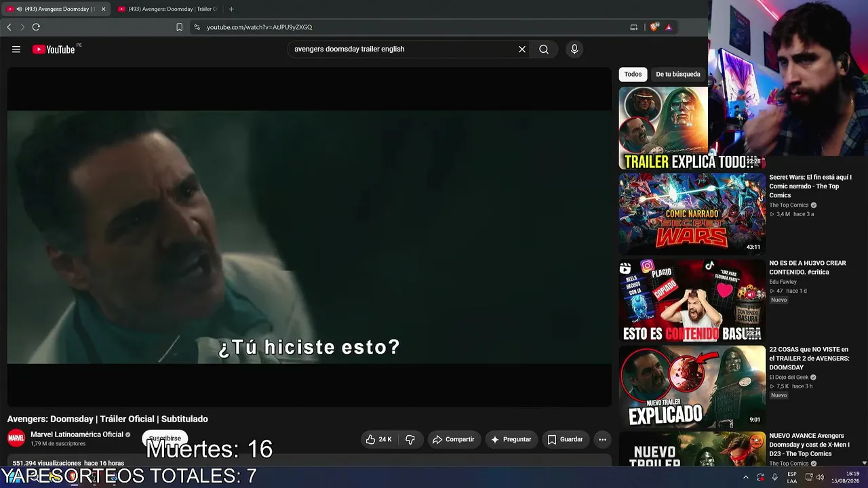
Task: Save the video using Guardar
Action: tap(566, 439)
